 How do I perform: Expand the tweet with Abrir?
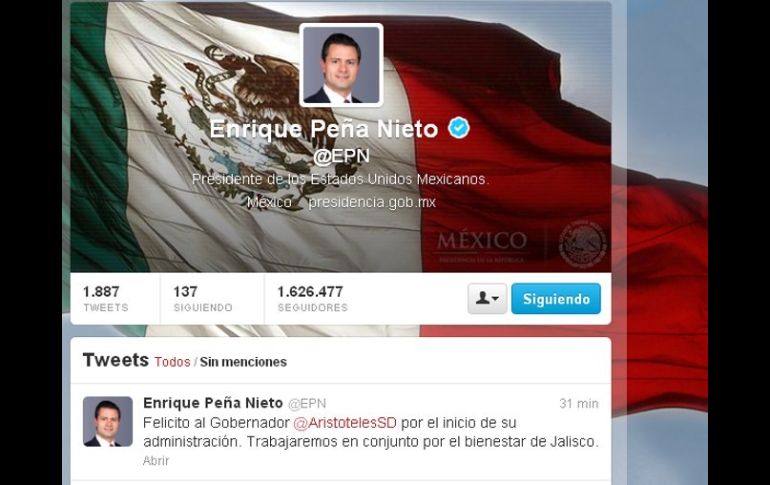pyautogui.click(x=156, y=460)
